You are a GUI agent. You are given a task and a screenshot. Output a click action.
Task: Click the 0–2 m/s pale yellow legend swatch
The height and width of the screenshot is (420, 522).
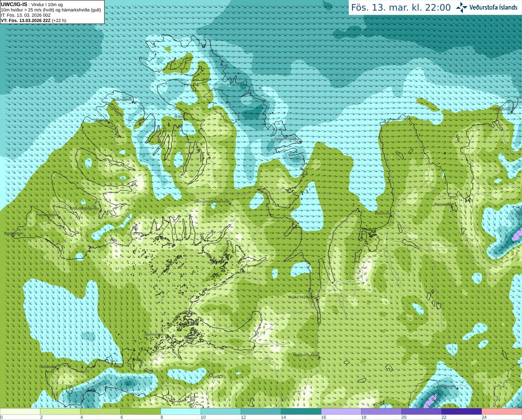20,411
